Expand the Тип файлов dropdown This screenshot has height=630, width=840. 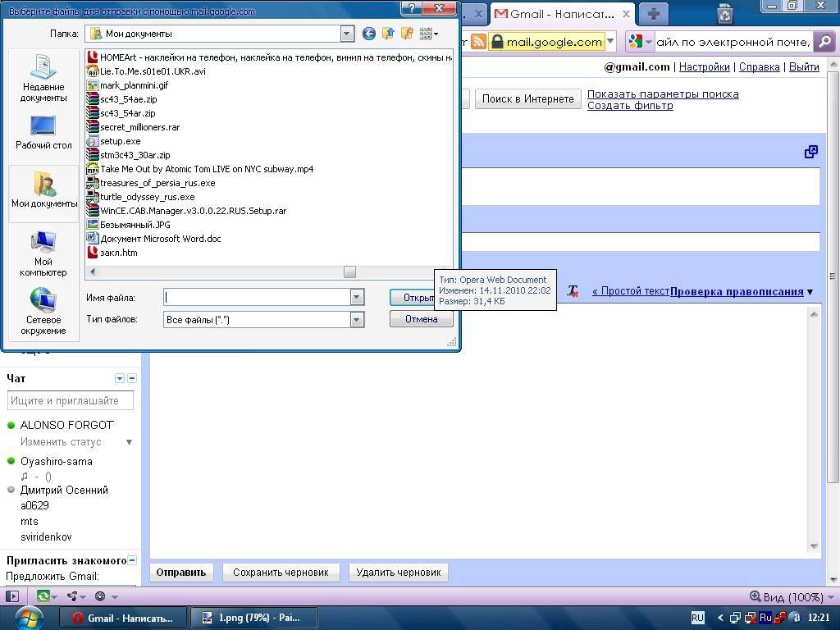[x=357, y=320]
